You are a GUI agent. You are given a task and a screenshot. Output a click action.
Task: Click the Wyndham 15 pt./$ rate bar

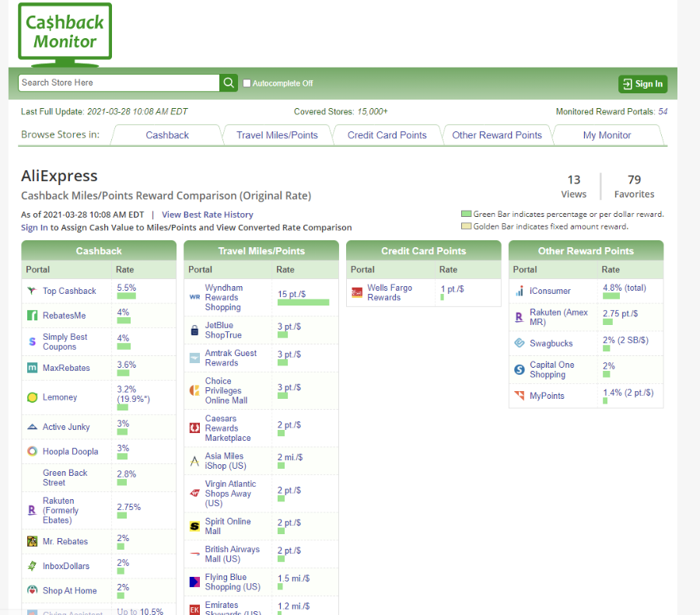[x=303, y=302]
